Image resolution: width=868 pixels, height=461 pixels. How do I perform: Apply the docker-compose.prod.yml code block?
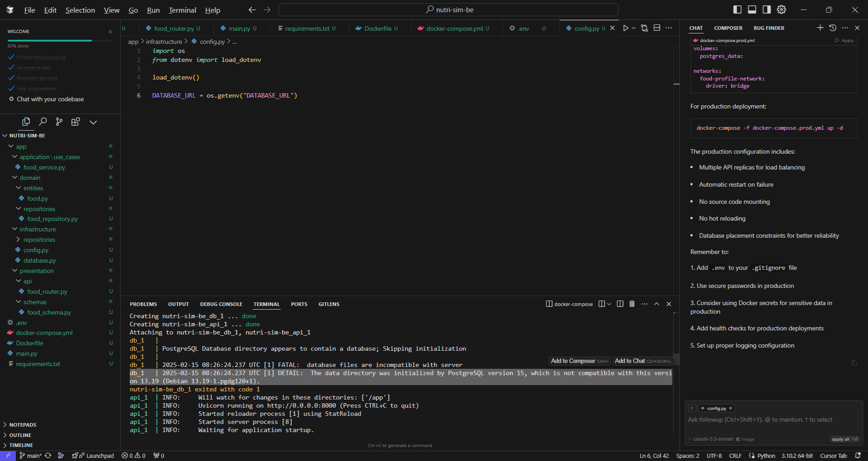click(844, 40)
